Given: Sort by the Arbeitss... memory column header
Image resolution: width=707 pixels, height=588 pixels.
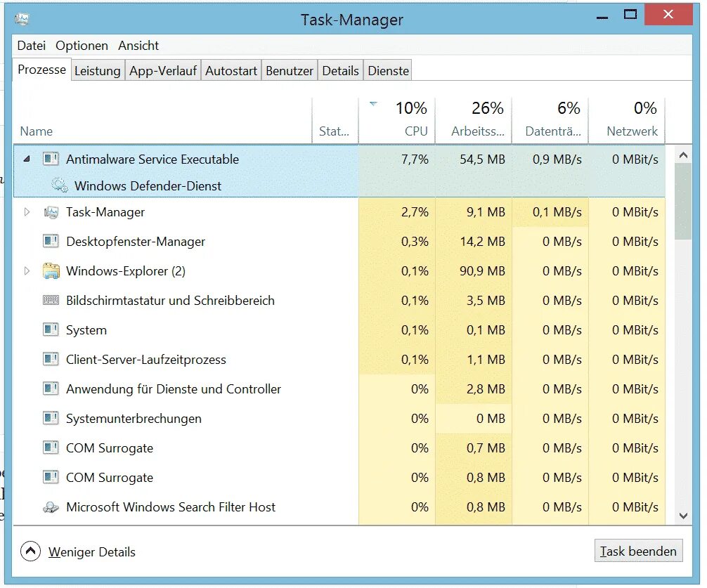Looking at the screenshot, I should (474, 121).
